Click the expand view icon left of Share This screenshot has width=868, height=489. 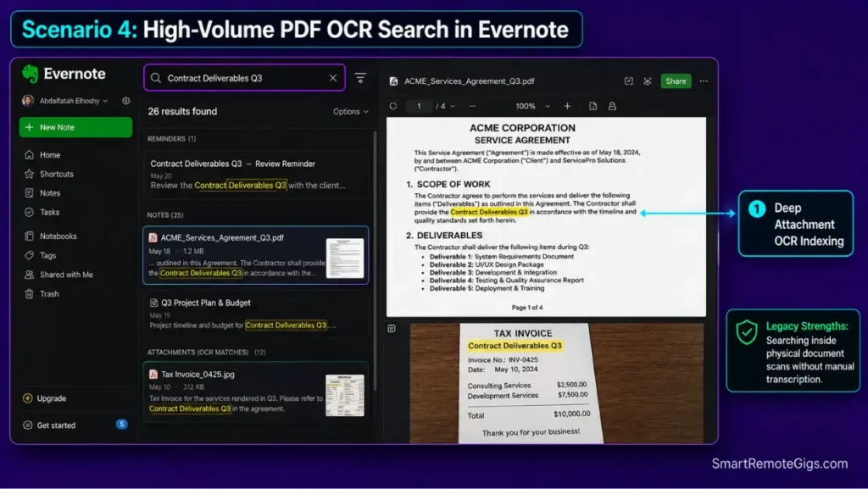[x=629, y=81]
